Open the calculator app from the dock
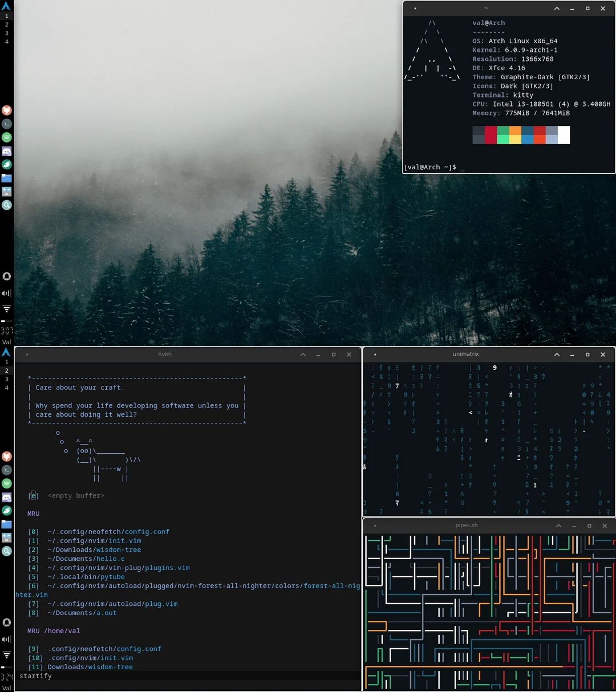Screen dimensions: 616x692 6,192
